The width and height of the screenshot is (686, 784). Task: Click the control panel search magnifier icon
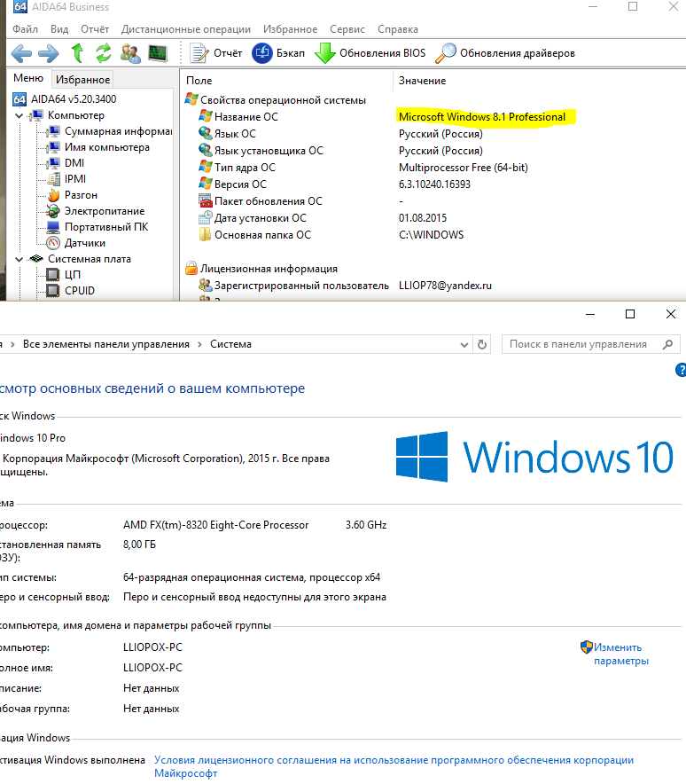click(x=667, y=344)
